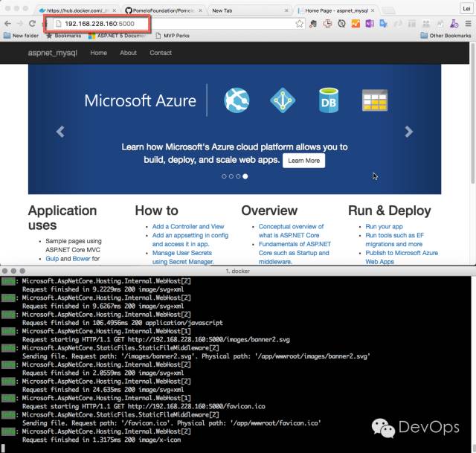Select the third carousel indicator dot
Viewport: 476px width, 453px height.
click(238, 176)
